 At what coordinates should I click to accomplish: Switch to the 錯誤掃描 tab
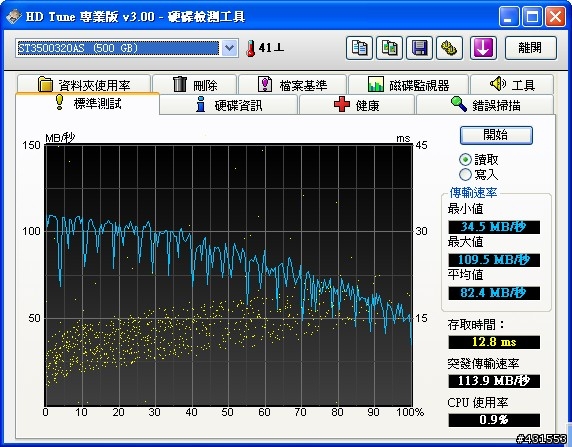[485, 104]
